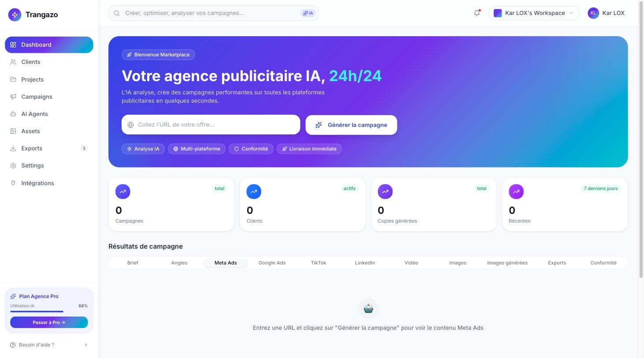The image size is (644, 358).
Task: Click the KL user avatar
Action: 593,13
